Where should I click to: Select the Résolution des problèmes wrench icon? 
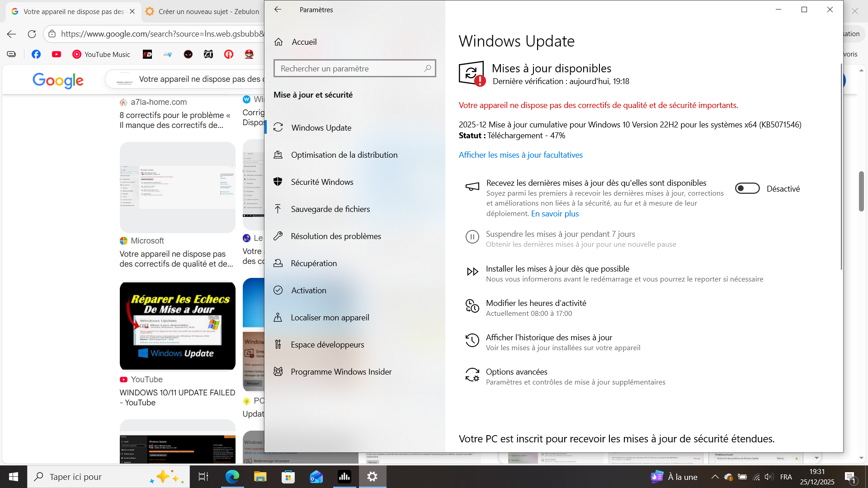278,236
